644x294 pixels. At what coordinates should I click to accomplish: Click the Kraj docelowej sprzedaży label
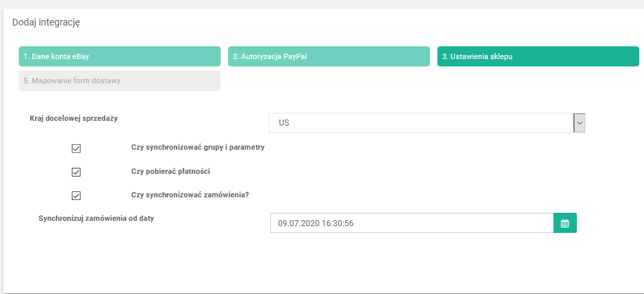pos(74,118)
